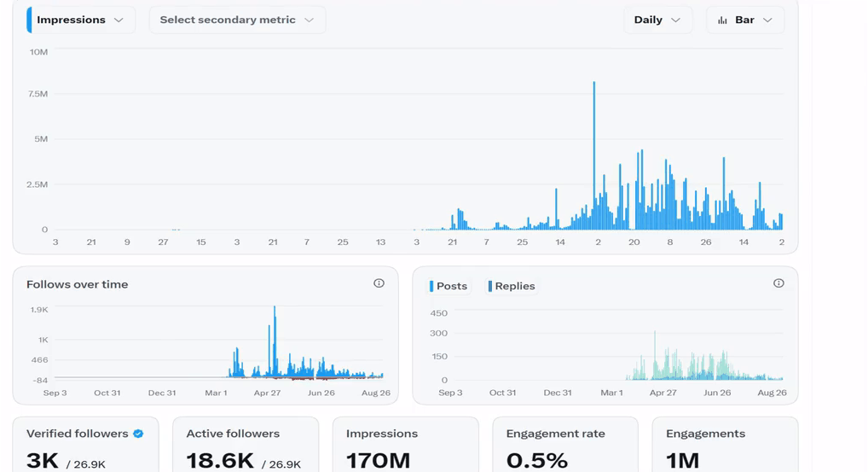Click the Engagements card label

[705, 434]
